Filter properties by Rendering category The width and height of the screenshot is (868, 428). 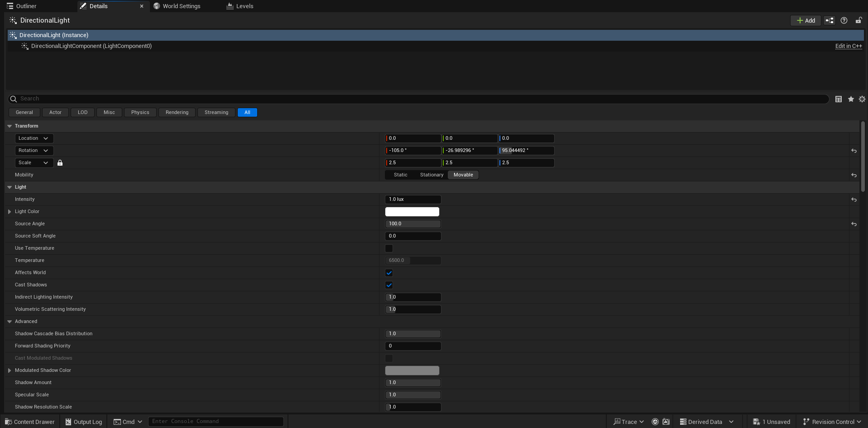pos(177,113)
